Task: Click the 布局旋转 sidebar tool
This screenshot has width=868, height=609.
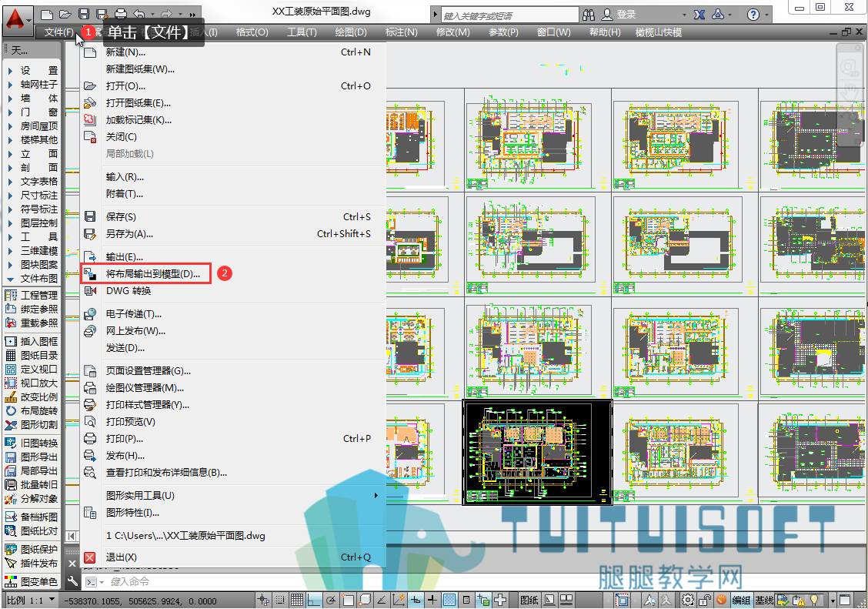Action: click(x=32, y=411)
